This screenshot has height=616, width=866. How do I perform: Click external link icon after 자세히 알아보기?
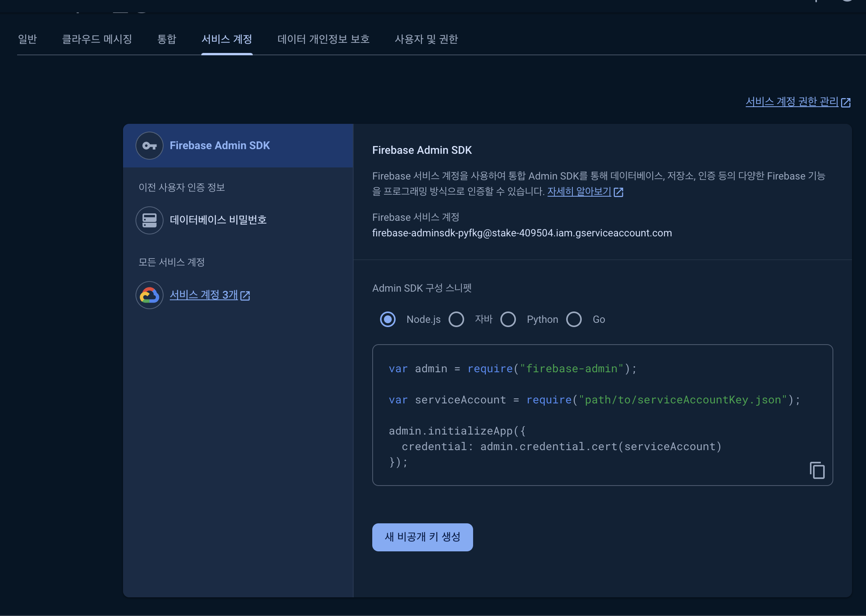(618, 192)
